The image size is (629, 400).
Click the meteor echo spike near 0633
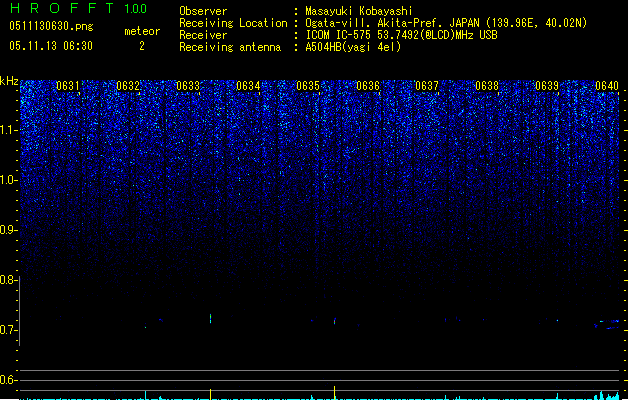pos(210,319)
